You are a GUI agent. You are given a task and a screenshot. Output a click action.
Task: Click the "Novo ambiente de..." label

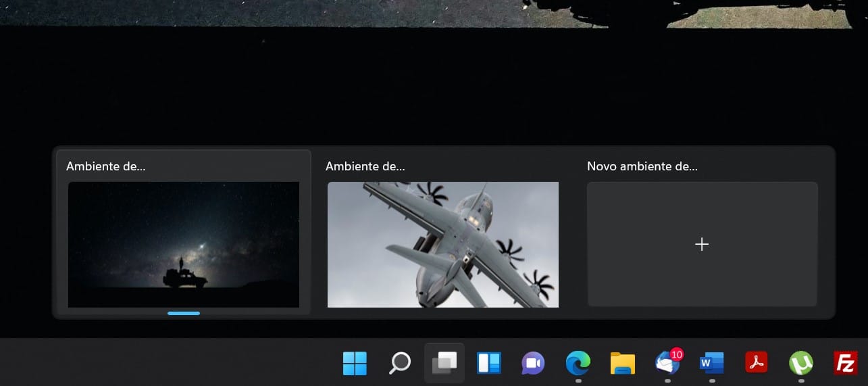pos(642,166)
